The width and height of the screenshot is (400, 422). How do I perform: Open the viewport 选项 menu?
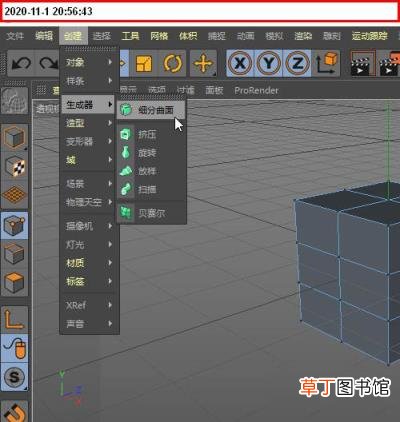[x=157, y=90]
